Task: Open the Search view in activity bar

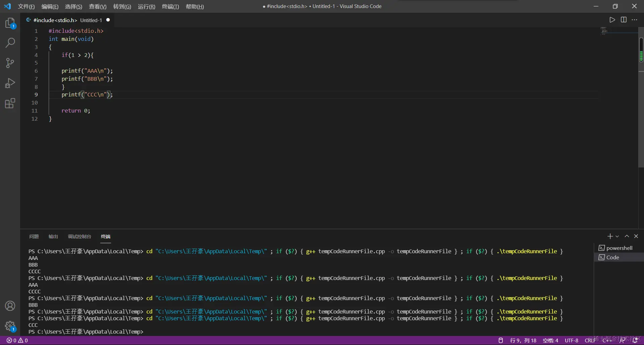Action: pos(10,43)
